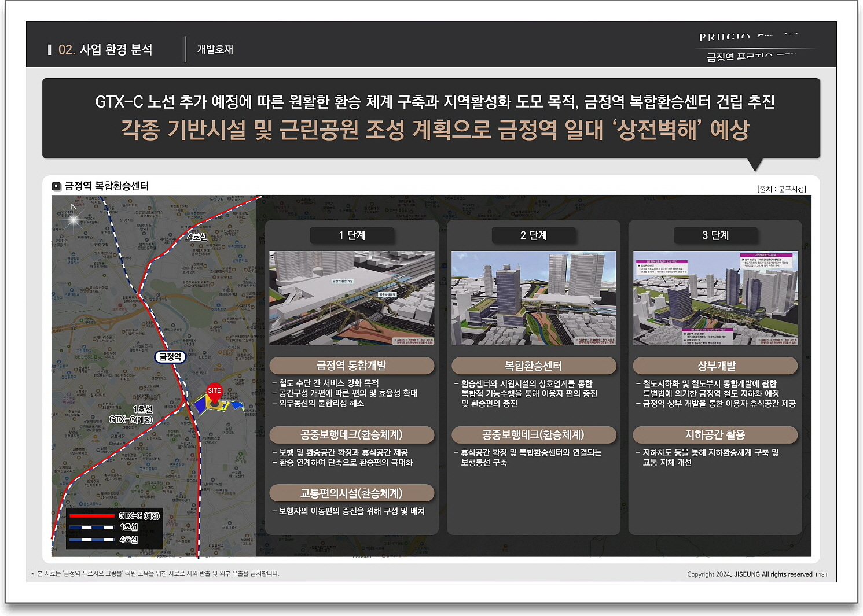The width and height of the screenshot is (863, 616).
Task: Click text 금정역 상부 개발을 통한 이용자 휴식공간 제공
Action: (719, 404)
